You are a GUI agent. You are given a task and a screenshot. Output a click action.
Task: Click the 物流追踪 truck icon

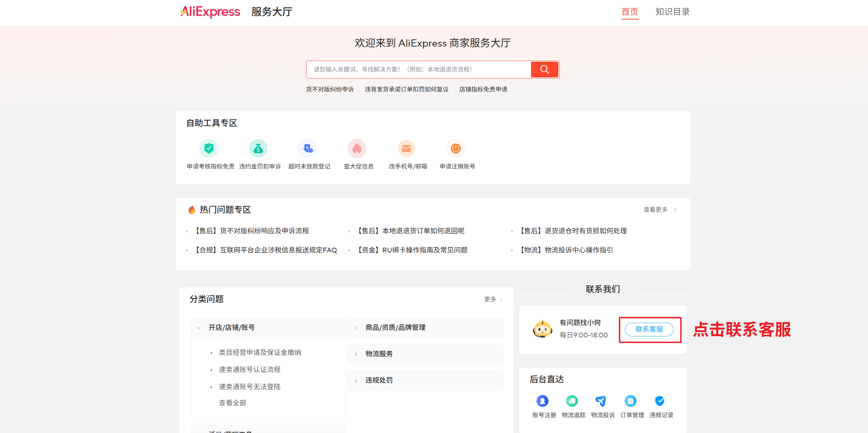(x=572, y=401)
